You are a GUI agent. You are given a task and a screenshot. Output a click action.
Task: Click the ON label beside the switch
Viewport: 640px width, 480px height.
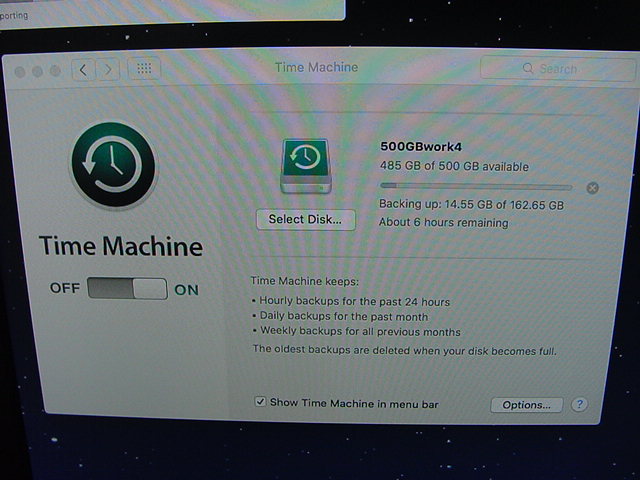pyautogui.click(x=187, y=290)
